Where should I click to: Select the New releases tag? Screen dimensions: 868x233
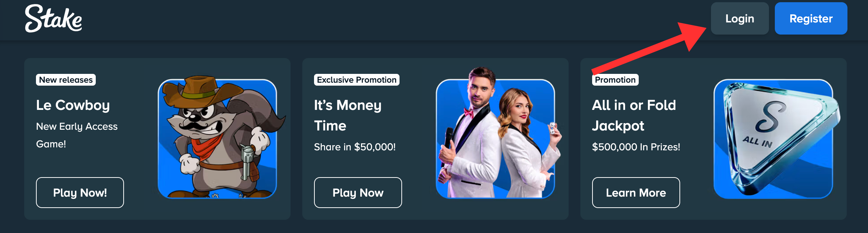click(x=66, y=80)
